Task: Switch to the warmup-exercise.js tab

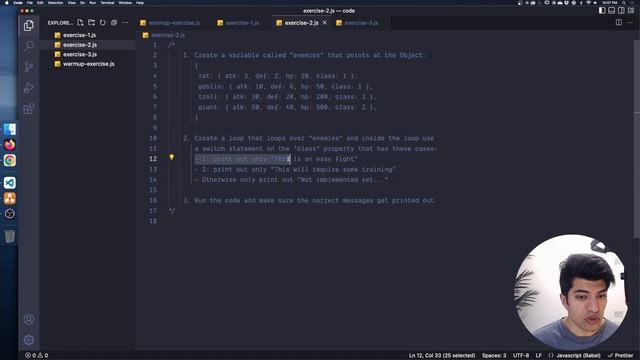Action: point(170,23)
